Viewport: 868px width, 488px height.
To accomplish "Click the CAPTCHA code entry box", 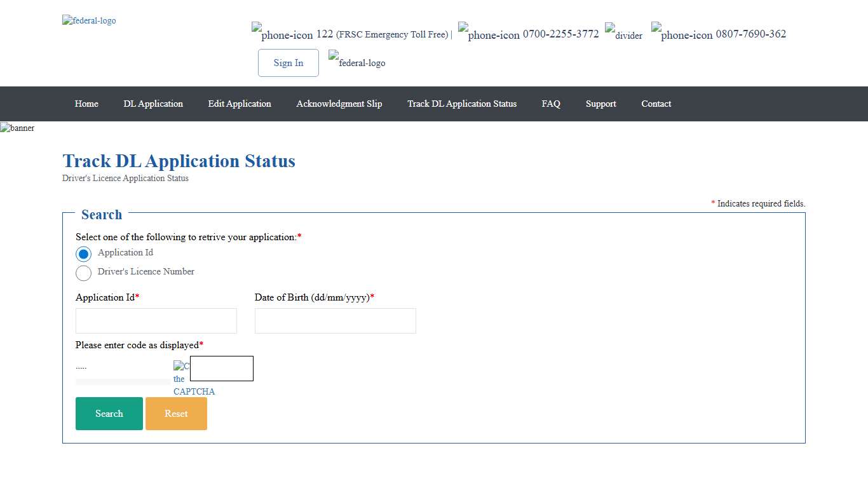I will [222, 369].
